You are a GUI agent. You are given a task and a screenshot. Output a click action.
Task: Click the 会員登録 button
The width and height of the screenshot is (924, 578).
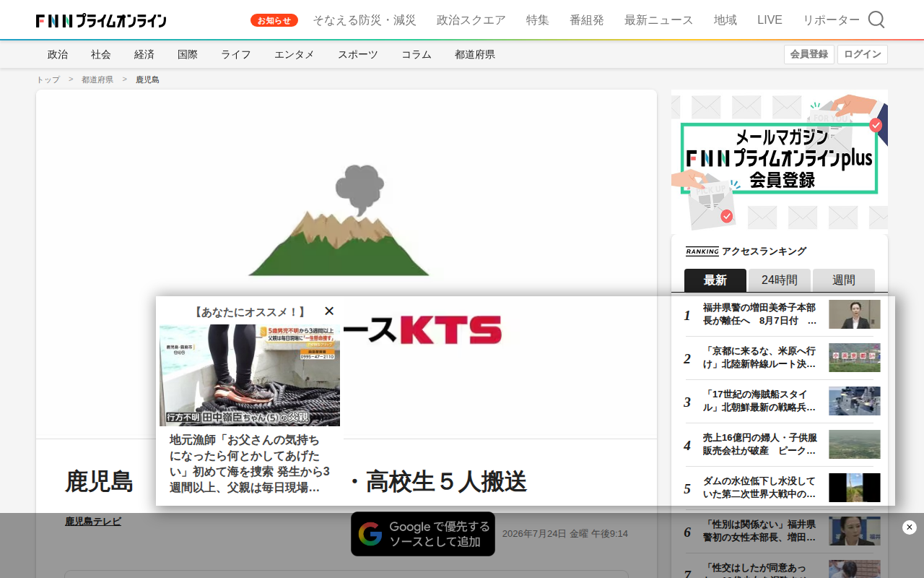[x=809, y=54]
